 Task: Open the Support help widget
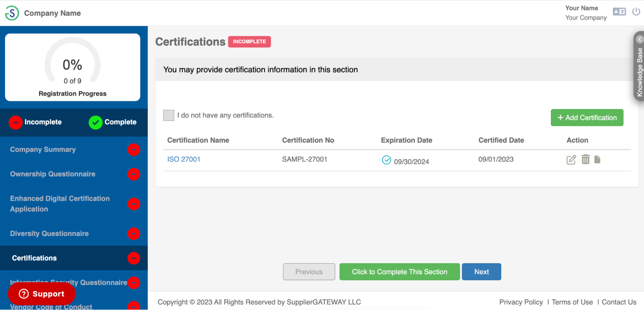click(42, 294)
